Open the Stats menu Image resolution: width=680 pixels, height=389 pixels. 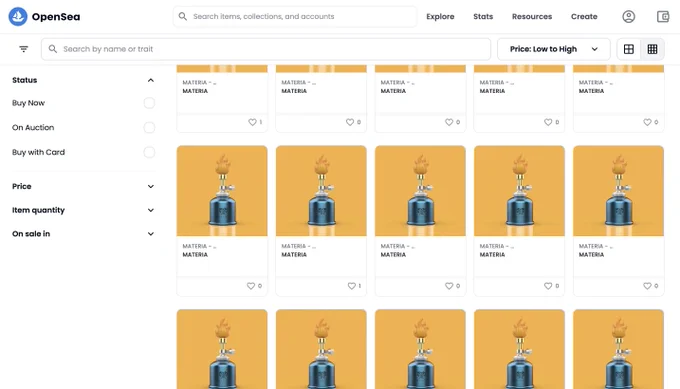[483, 16]
